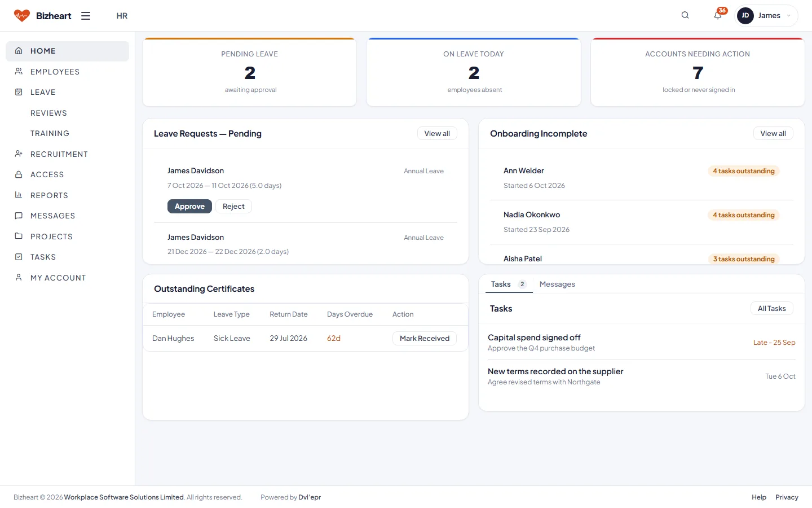Open the On Leave Today card

pos(474,72)
